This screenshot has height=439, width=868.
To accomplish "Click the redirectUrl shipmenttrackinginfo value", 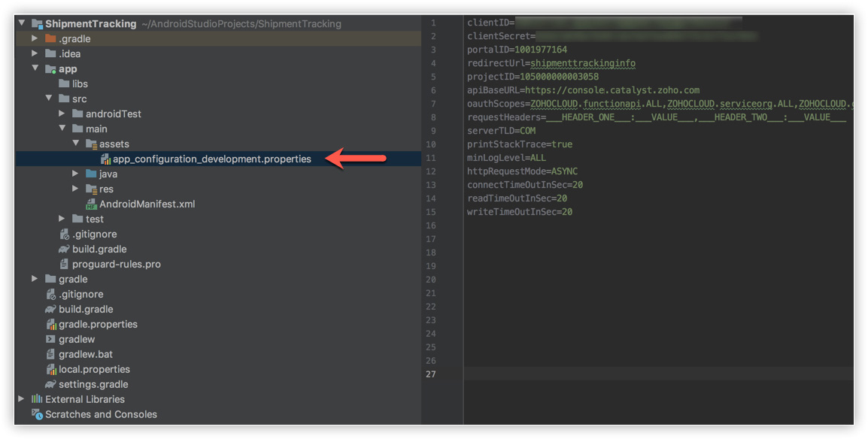I will click(x=583, y=63).
